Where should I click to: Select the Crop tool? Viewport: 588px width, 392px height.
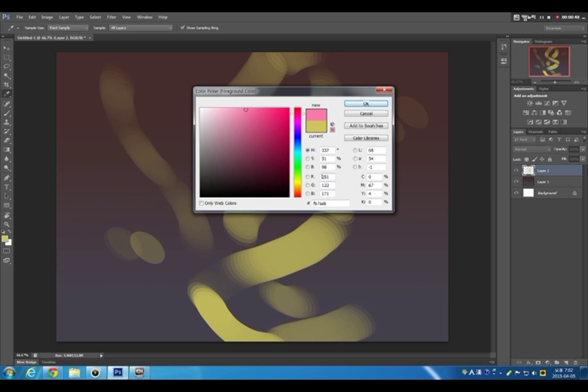[7, 85]
